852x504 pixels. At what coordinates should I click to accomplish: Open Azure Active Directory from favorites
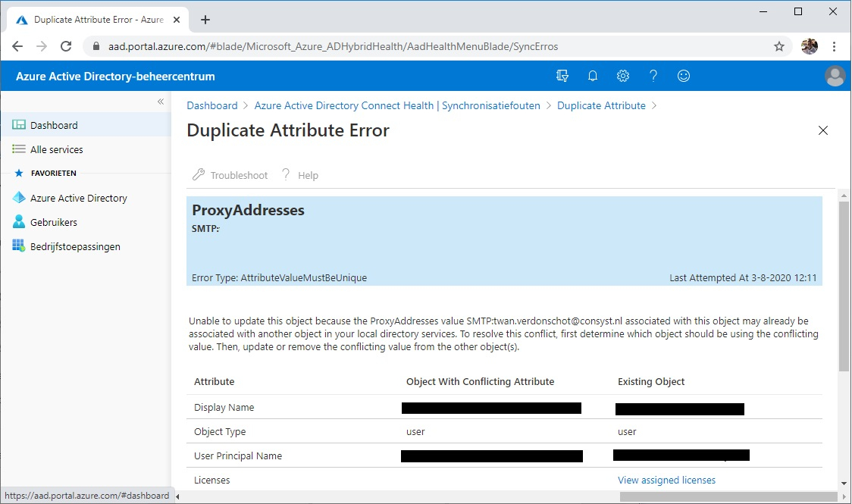tap(78, 198)
